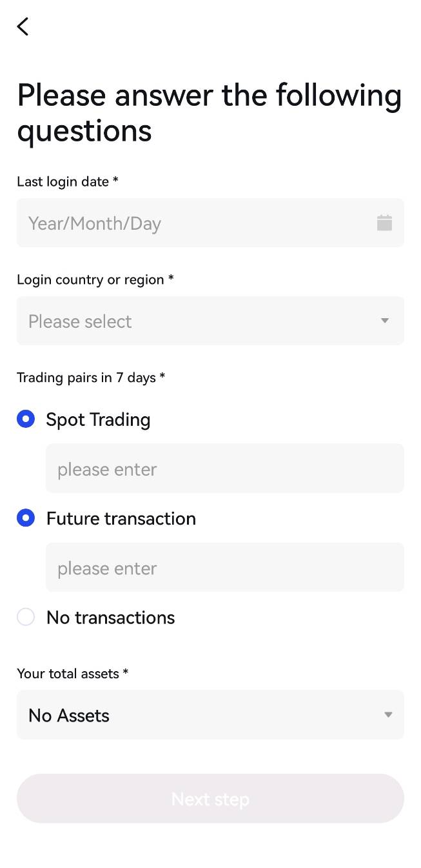Expand the 'No Assets' total assets dropdown
The width and height of the screenshot is (421, 868).
[210, 715]
